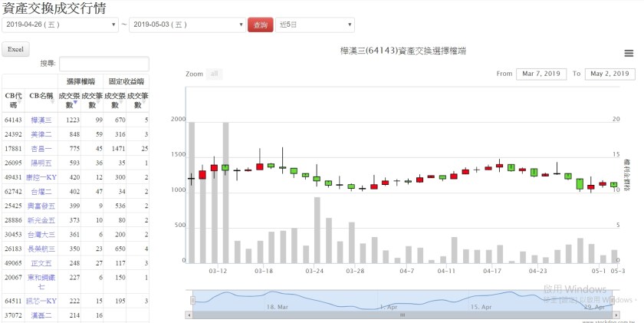The image size is (644, 323).
Task: Click navigator left range handle
Action: pos(192,301)
